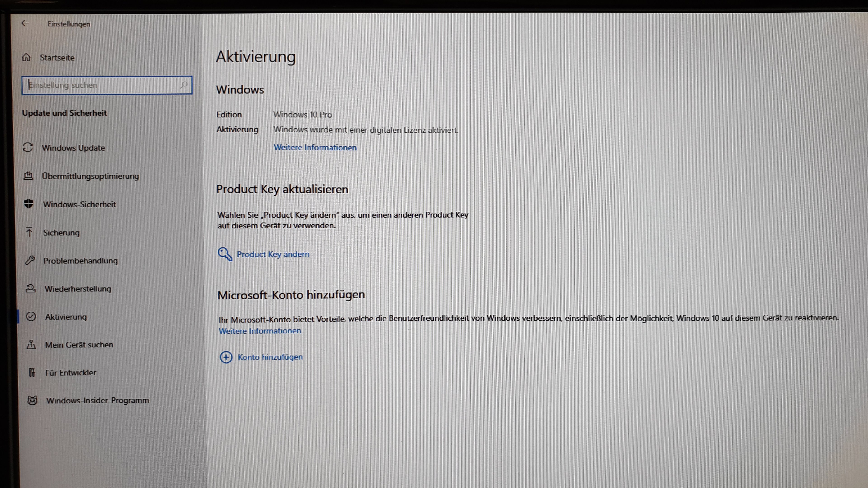868x488 pixels.
Task: Click the Windows 10 Pro edition text
Action: (x=303, y=115)
